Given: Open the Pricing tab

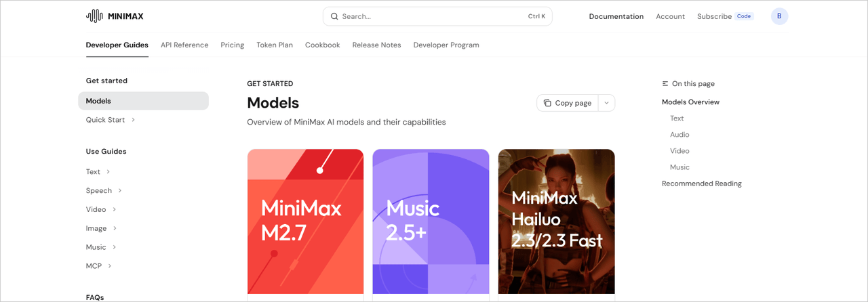Looking at the screenshot, I should (x=232, y=45).
